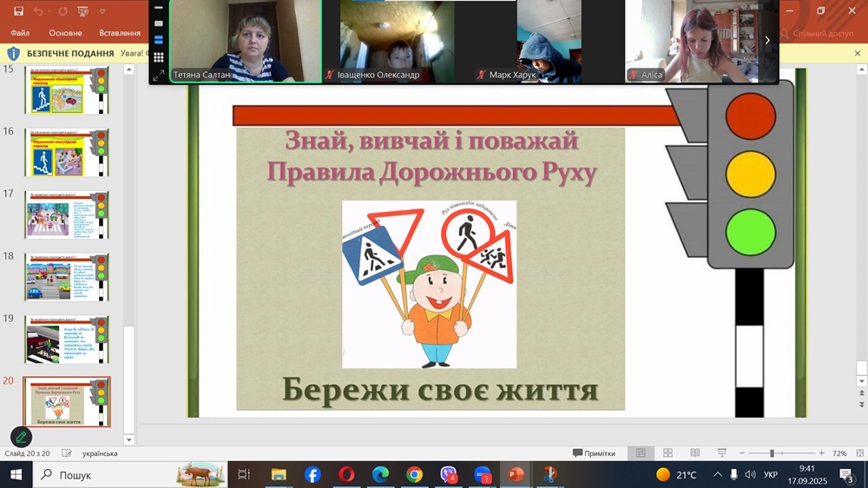Toggle Normal view button in status bar
The height and width of the screenshot is (488, 868).
point(641,453)
